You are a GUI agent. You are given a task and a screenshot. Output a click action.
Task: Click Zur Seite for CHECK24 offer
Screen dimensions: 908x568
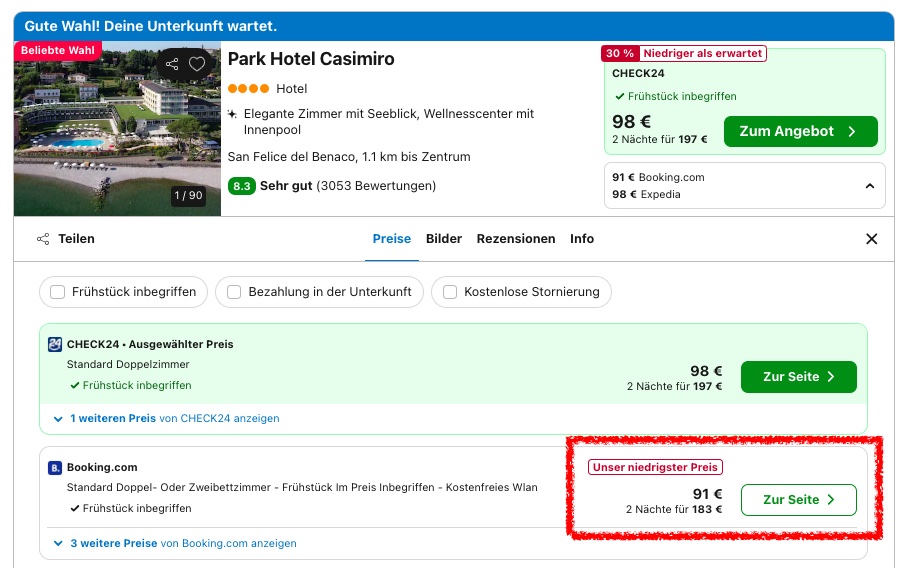pos(799,377)
